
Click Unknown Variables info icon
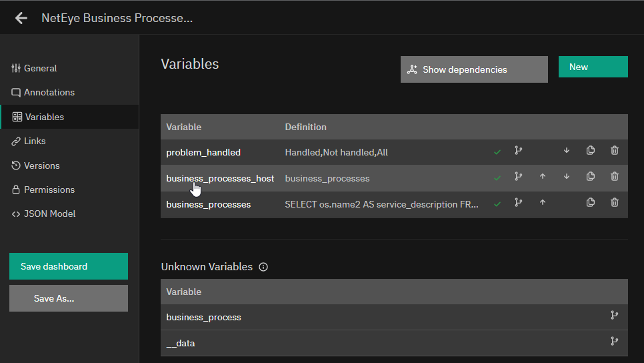pyautogui.click(x=263, y=267)
